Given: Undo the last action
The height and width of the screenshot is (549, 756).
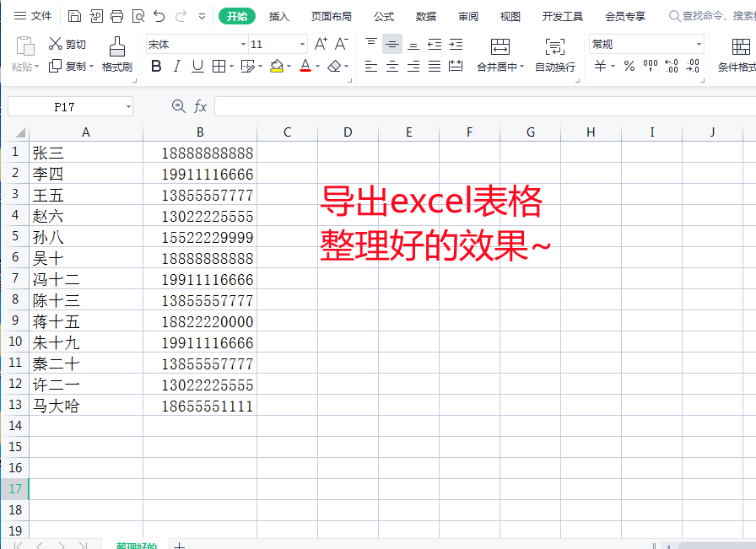Looking at the screenshot, I should tap(159, 16).
